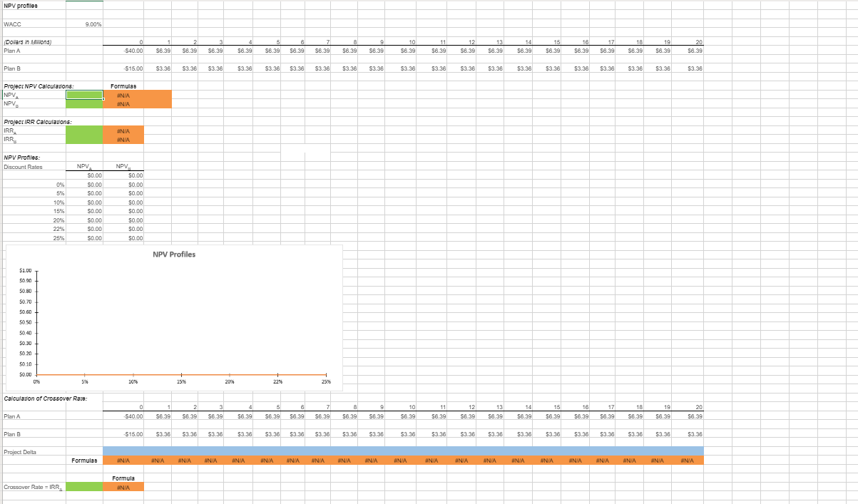Click the 'Calculation of Crossover Rate:' heading
858x504 pixels.
[46, 398]
